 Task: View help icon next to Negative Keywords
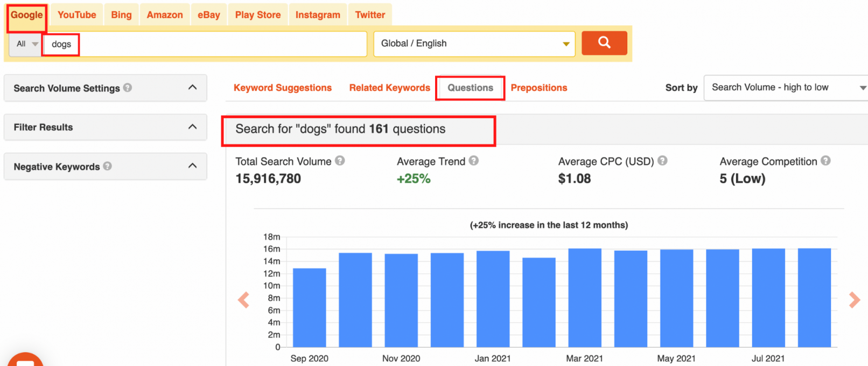[108, 166]
